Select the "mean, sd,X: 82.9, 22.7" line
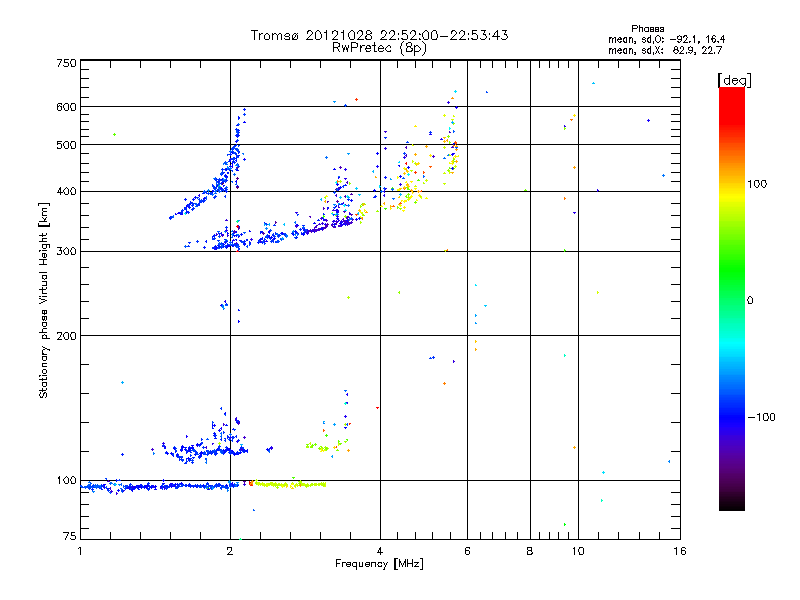Screen dimensions: 800x600 coord(665,50)
